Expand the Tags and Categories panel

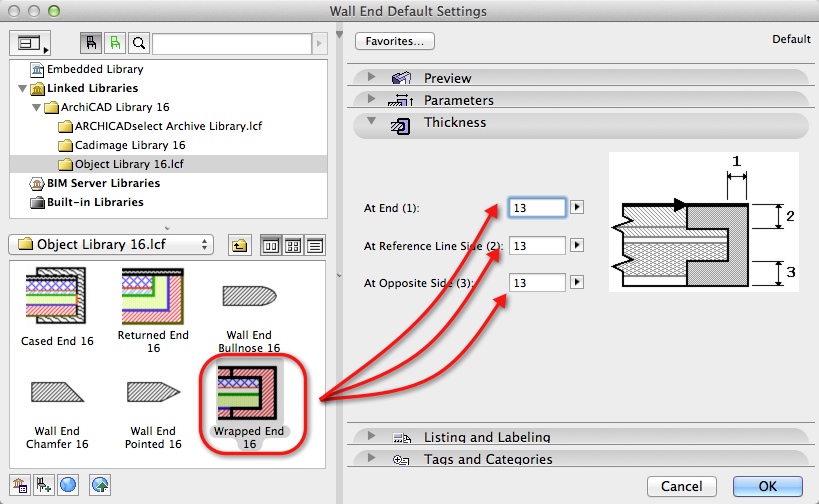371,458
